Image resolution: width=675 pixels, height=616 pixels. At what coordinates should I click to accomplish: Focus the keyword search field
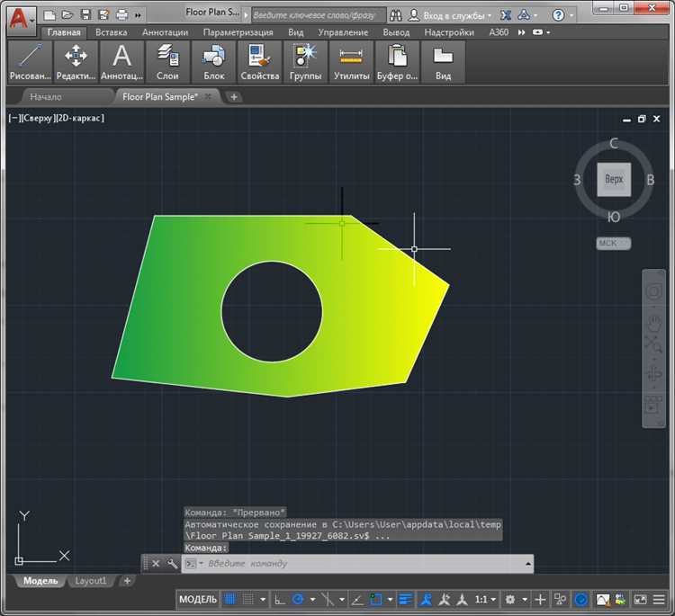tap(319, 15)
